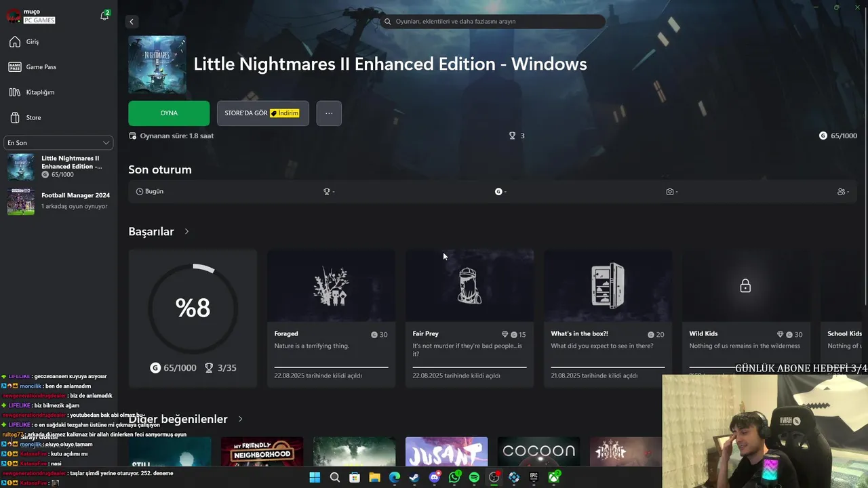Image resolution: width=868 pixels, height=488 pixels.
Task: Open Microsoft Store from taskbar
Action: pyautogui.click(x=355, y=478)
